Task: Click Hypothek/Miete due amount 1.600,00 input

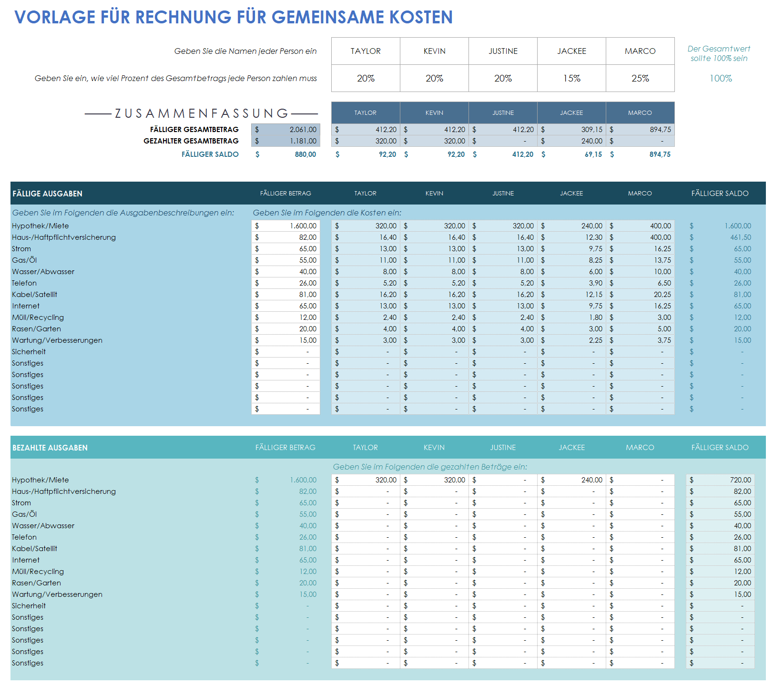Action: click(x=285, y=226)
